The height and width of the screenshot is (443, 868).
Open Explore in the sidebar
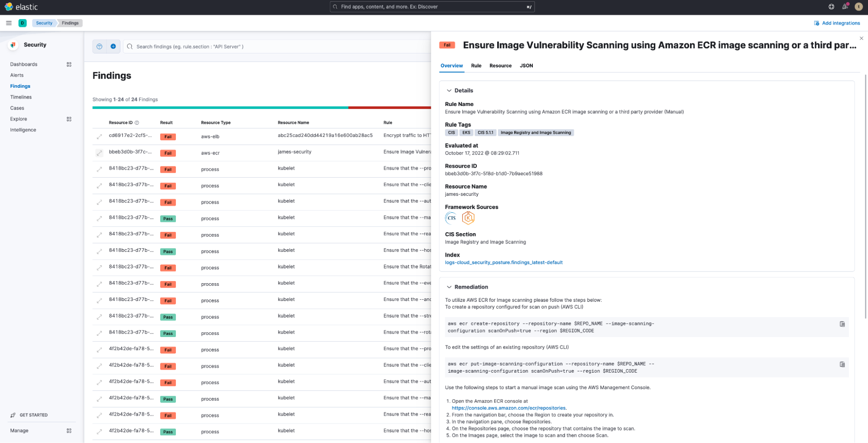coord(19,119)
